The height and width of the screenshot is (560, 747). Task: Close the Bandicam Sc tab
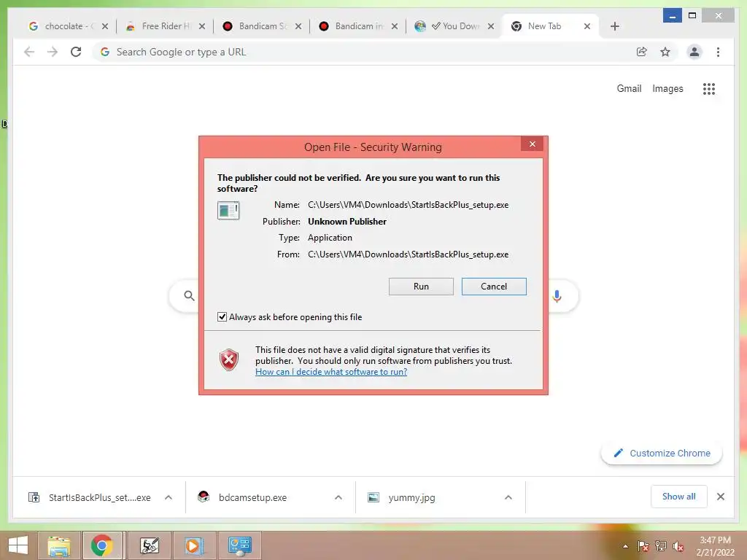click(298, 26)
